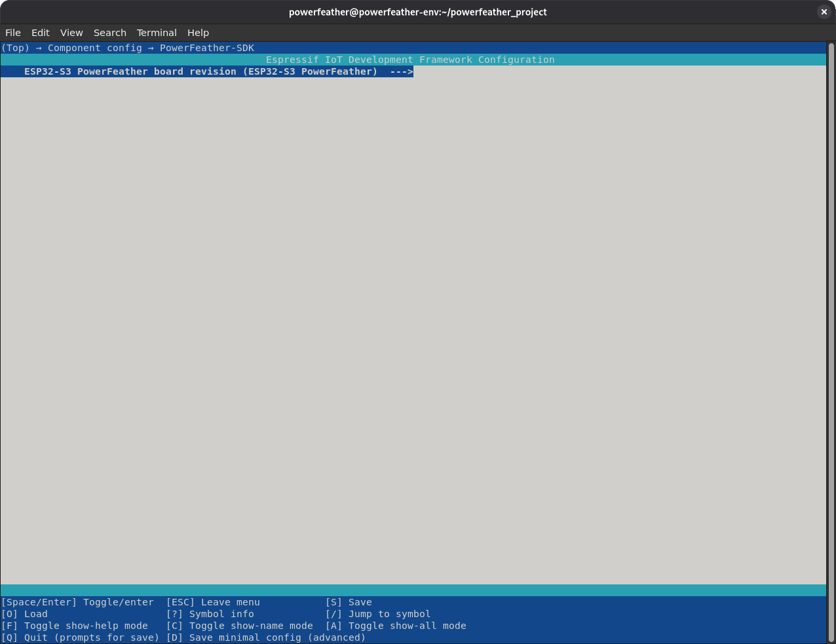The width and height of the screenshot is (836, 644).
Task: Click the "[O] Load" hint
Action: tap(25, 614)
